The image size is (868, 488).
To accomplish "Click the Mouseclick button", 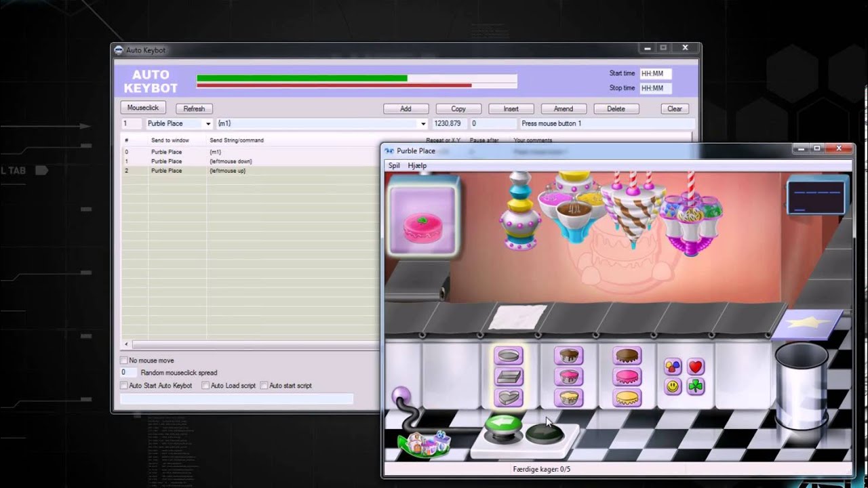I will tap(143, 108).
